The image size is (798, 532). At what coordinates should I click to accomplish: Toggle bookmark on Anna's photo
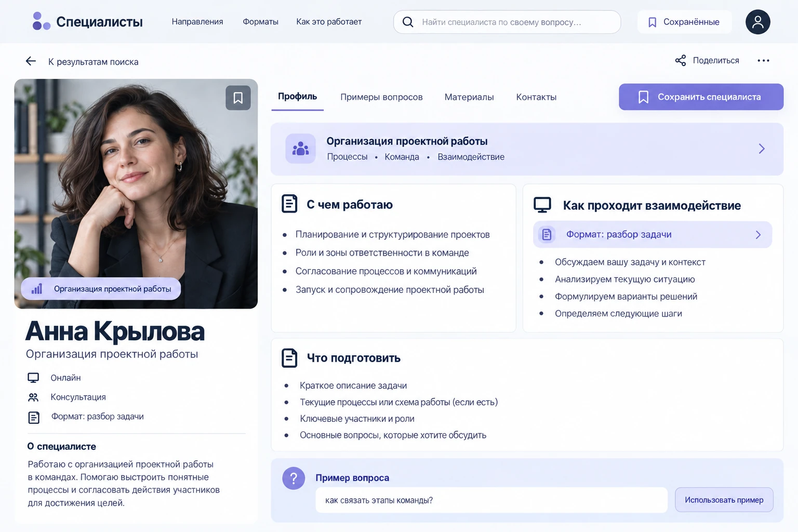238,98
